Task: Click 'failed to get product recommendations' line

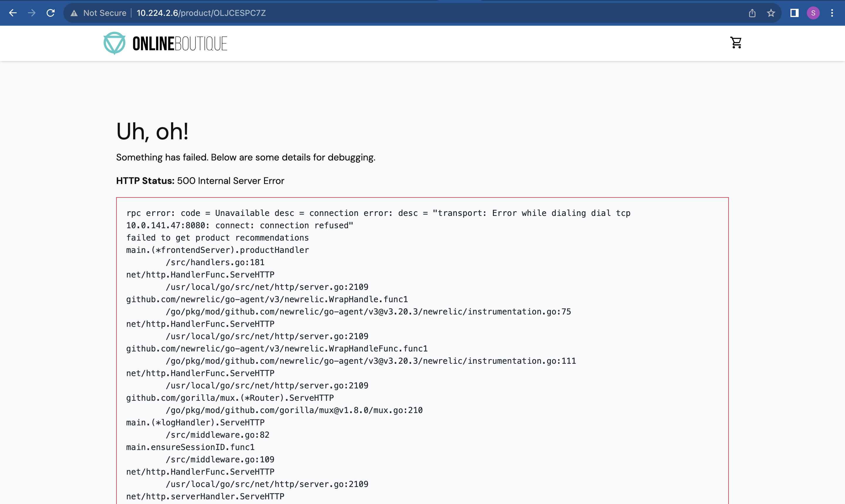Action: 217,238
